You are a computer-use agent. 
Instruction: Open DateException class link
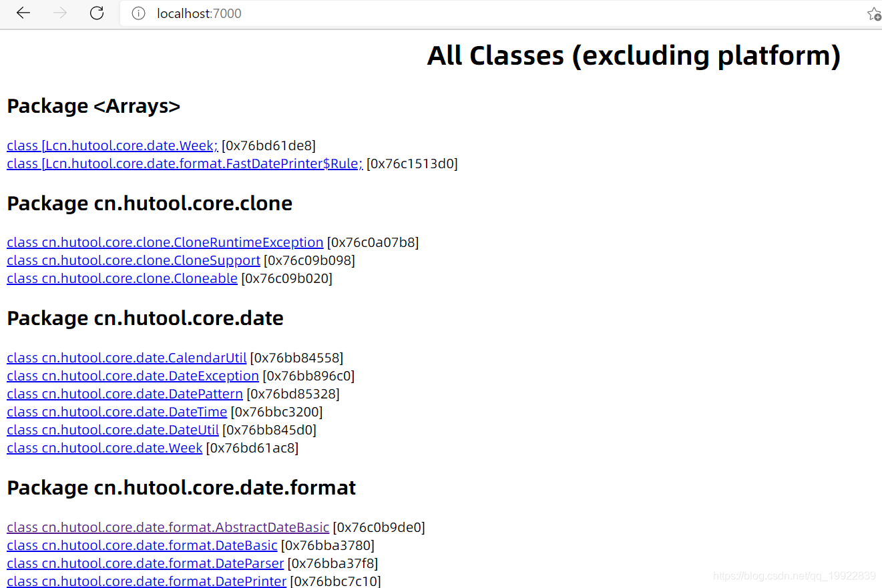coord(133,376)
